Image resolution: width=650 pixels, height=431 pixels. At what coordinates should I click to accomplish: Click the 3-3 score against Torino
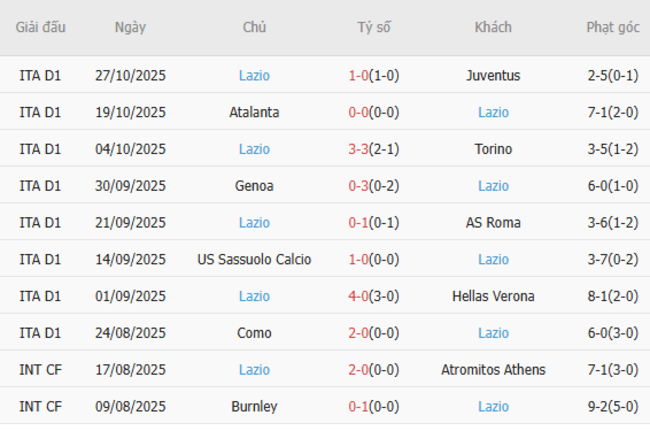[358, 149]
